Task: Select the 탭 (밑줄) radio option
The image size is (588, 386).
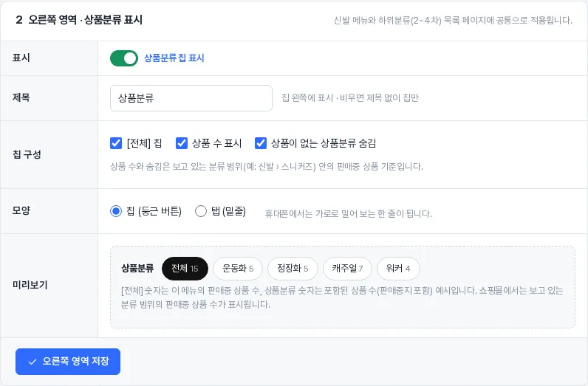Action: coord(201,211)
